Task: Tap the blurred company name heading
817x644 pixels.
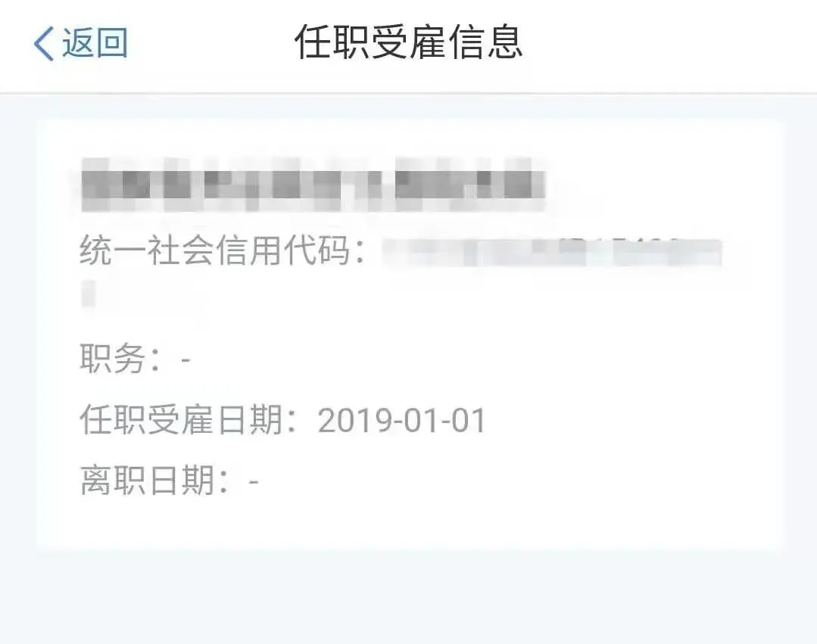Action: coord(313,185)
